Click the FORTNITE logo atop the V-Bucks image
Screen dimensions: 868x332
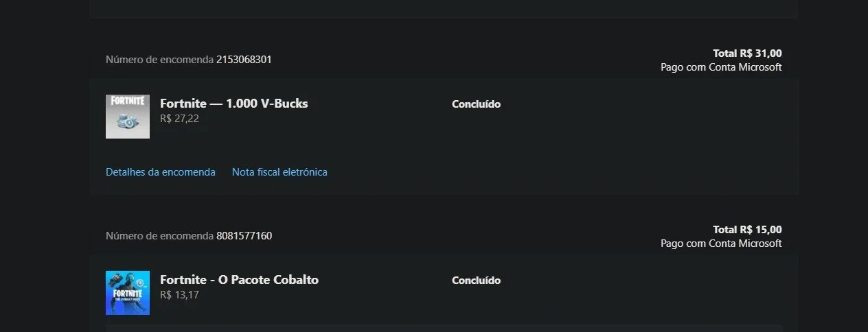128,101
